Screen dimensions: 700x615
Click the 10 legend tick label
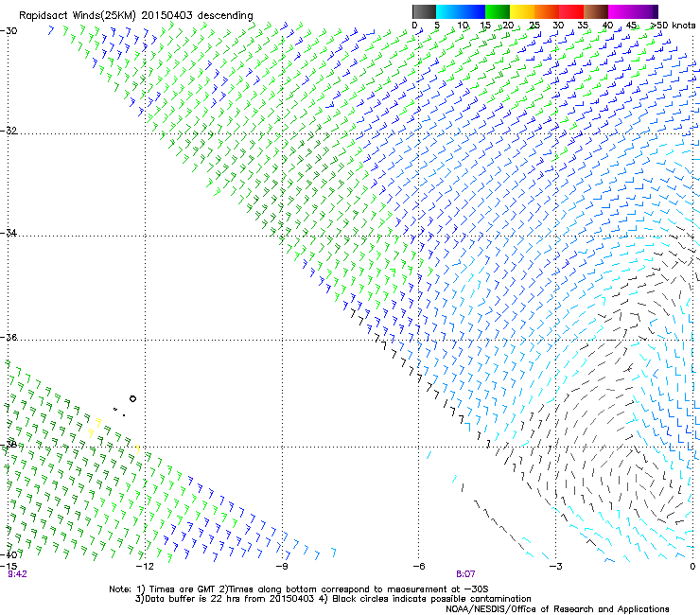coord(463,26)
